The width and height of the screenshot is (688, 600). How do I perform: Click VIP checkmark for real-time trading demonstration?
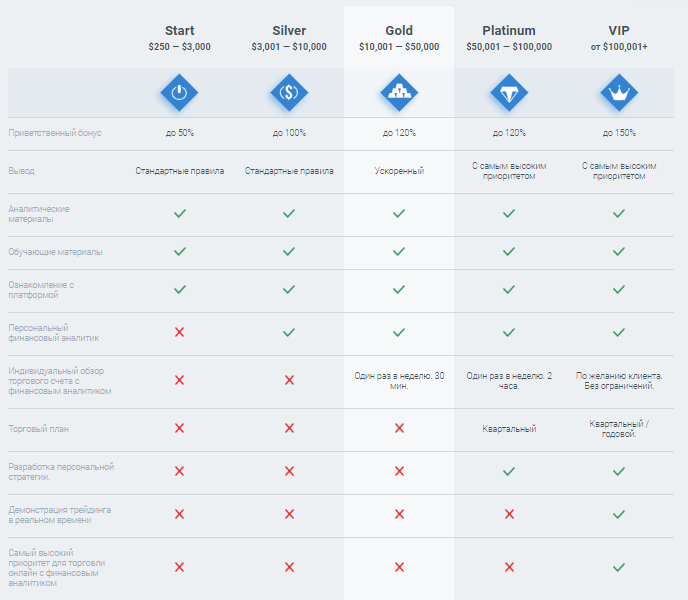(619, 514)
